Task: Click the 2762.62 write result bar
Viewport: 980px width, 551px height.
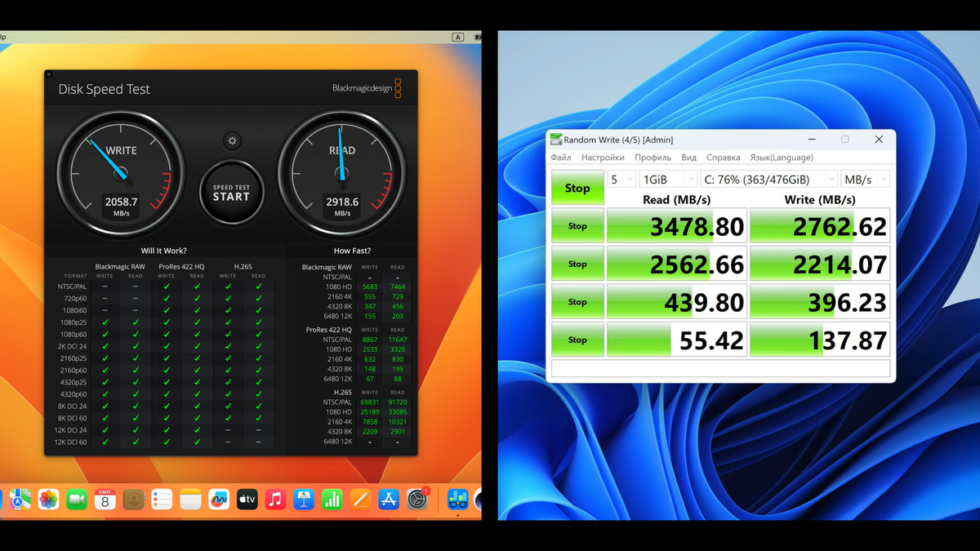Action: pos(820,226)
